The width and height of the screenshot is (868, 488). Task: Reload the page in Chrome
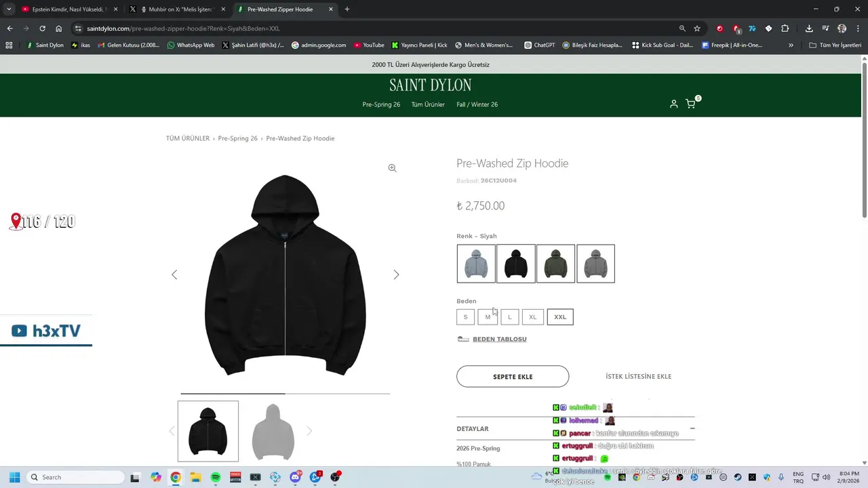(x=42, y=28)
